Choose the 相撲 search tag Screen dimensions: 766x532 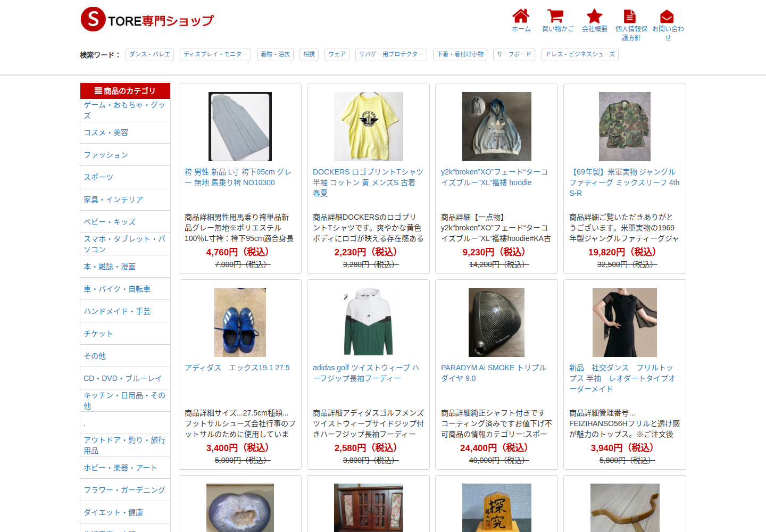click(x=309, y=54)
